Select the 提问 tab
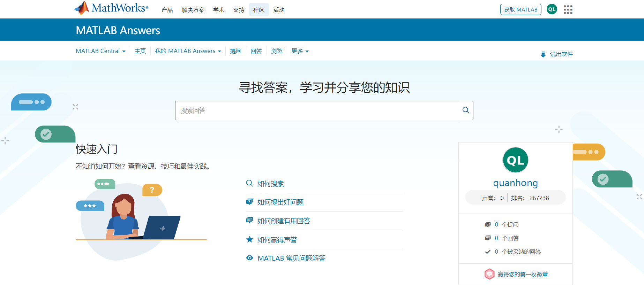Viewport: 644px width, 285px height. pyautogui.click(x=235, y=51)
